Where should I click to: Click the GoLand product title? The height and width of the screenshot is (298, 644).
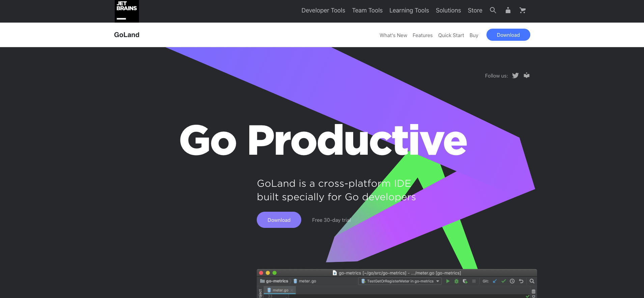point(127,35)
